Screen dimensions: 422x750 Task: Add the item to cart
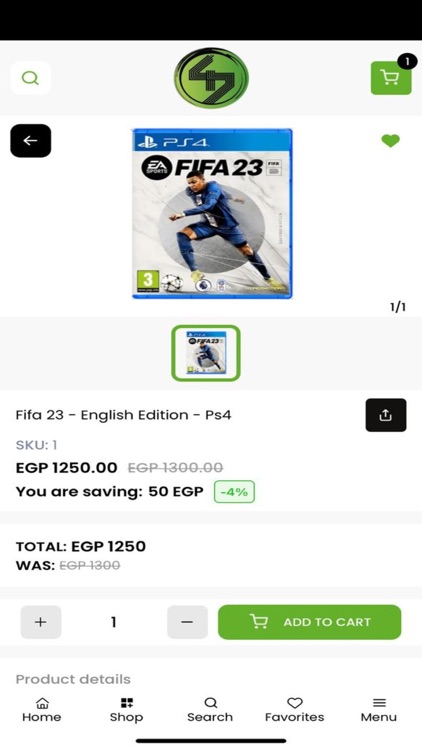[x=310, y=622]
